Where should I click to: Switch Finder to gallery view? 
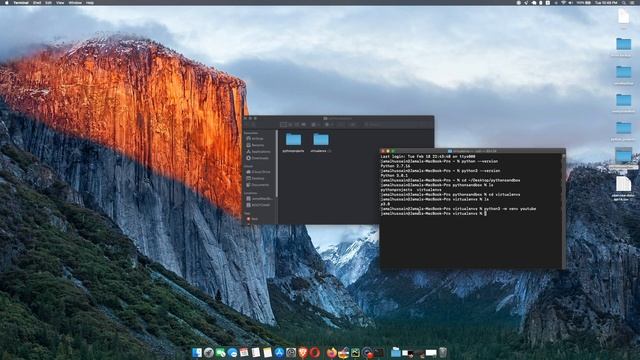(x=303, y=124)
